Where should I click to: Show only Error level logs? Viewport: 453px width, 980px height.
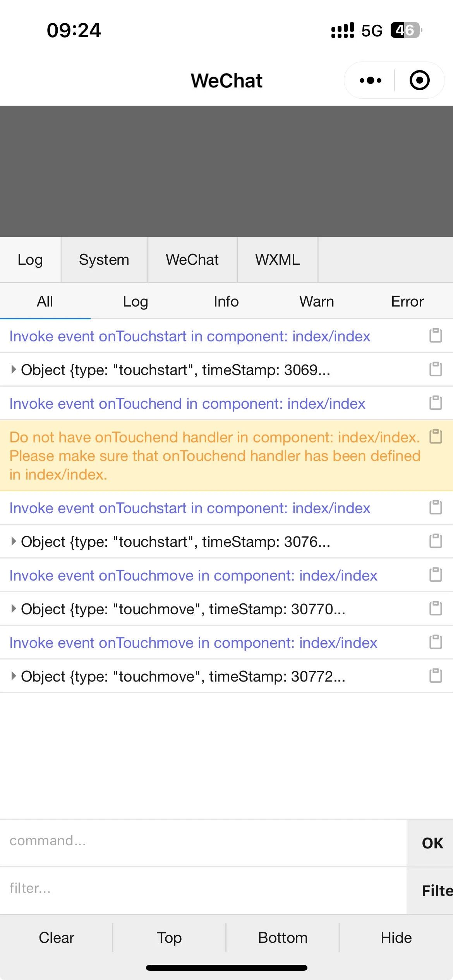pyautogui.click(x=407, y=302)
